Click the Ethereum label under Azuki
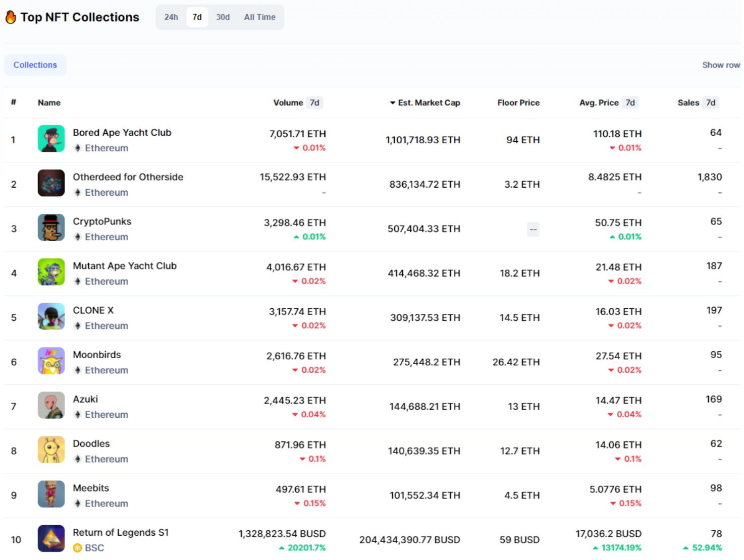The width and height of the screenshot is (744, 560). point(107,414)
